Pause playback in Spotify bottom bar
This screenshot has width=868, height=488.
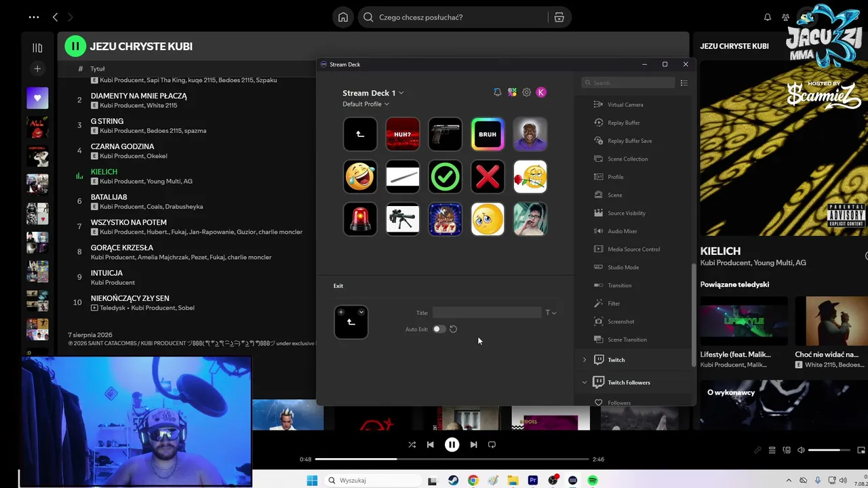point(452,445)
